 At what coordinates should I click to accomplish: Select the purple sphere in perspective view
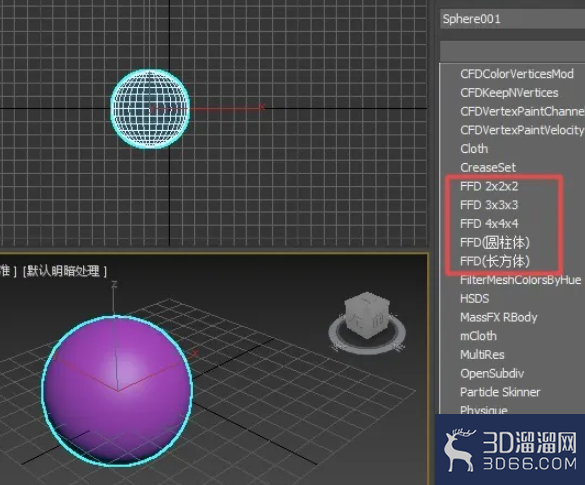pyautogui.click(x=117, y=391)
